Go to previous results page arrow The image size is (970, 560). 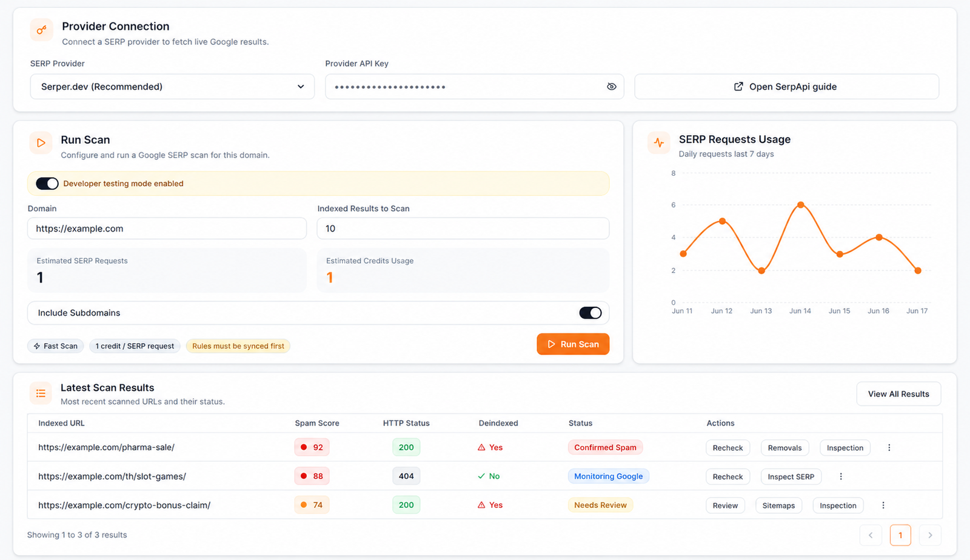(x=871, y=535)
